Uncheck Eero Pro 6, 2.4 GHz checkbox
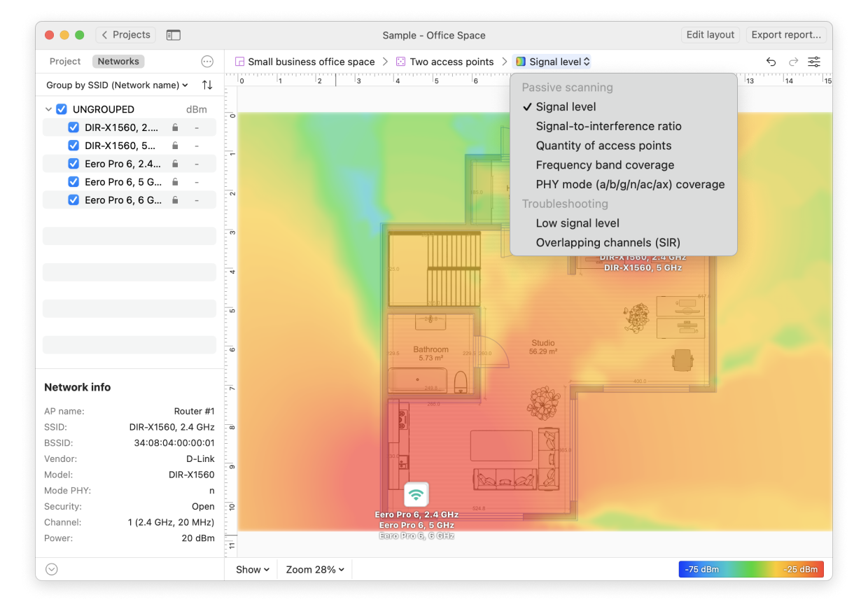This screenshot has height=602, width=868. [73, 164]
